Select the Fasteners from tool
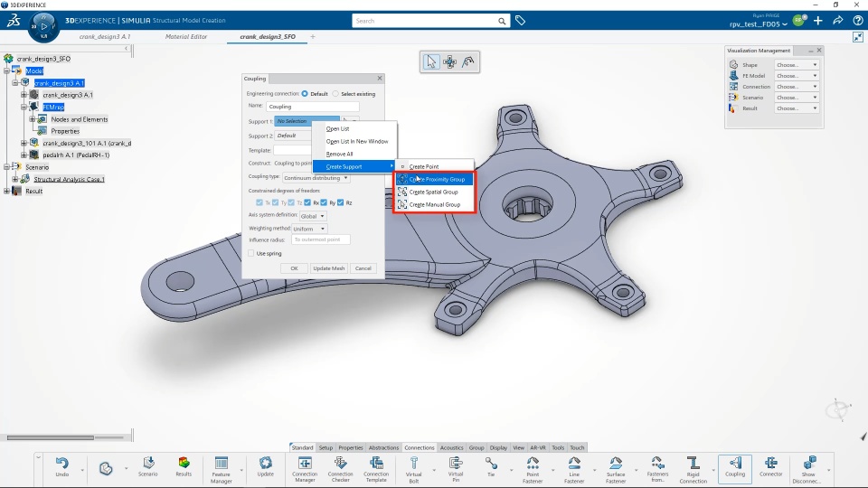This screenshot has width=868, height=488. [x=657, y=470]
